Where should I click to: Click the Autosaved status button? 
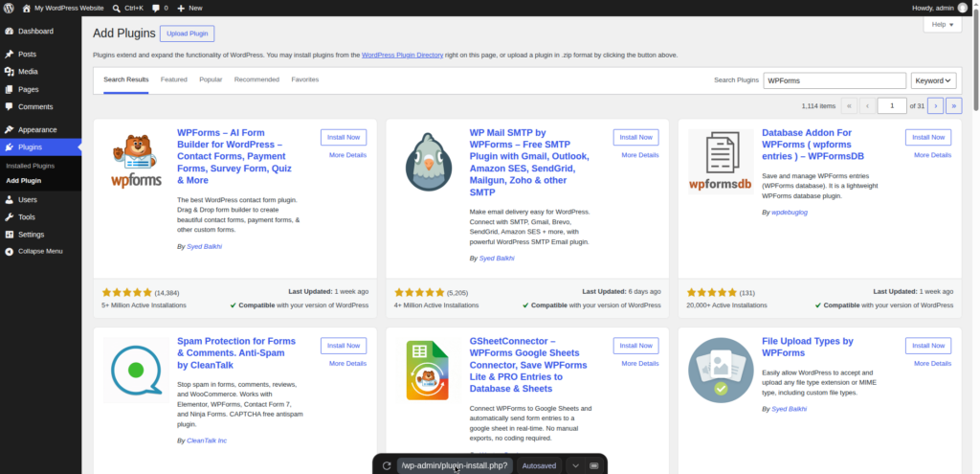tap(539, 466)
